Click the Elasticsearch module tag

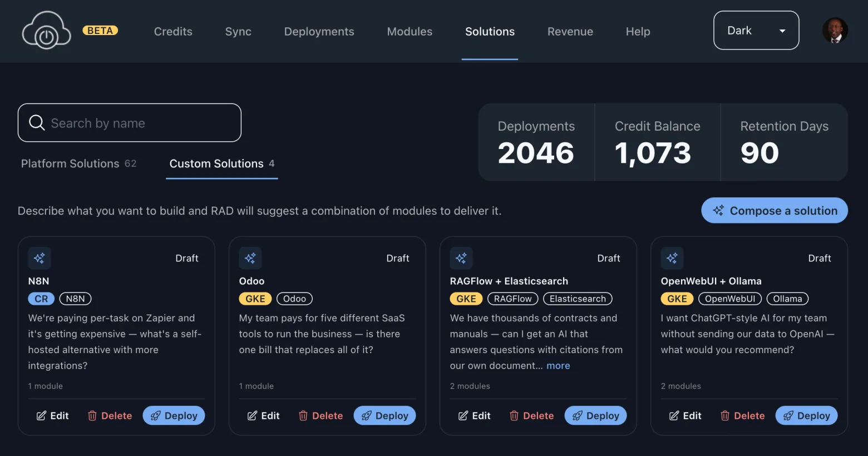[x=578, y=299]
